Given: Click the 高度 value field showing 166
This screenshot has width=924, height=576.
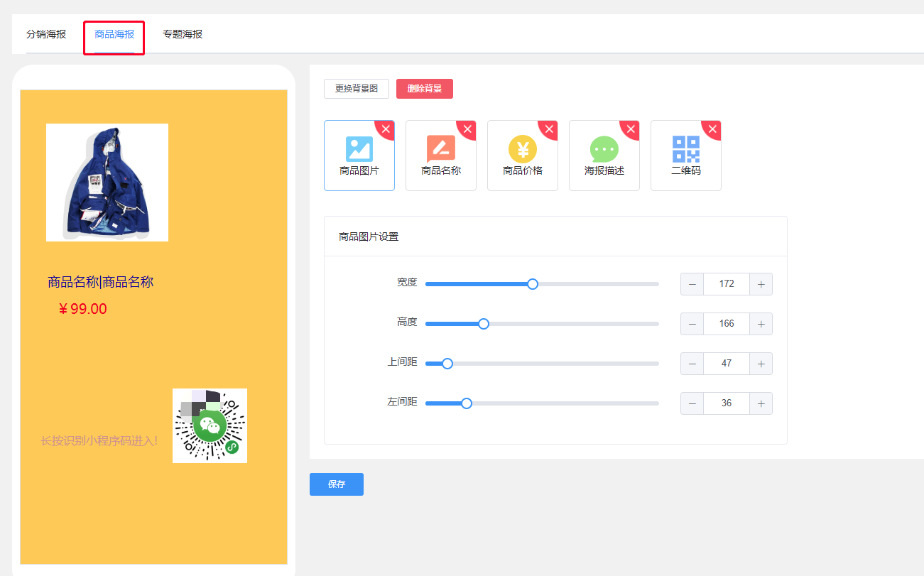Looking at the screenshot, I should (x=727, y=324).
